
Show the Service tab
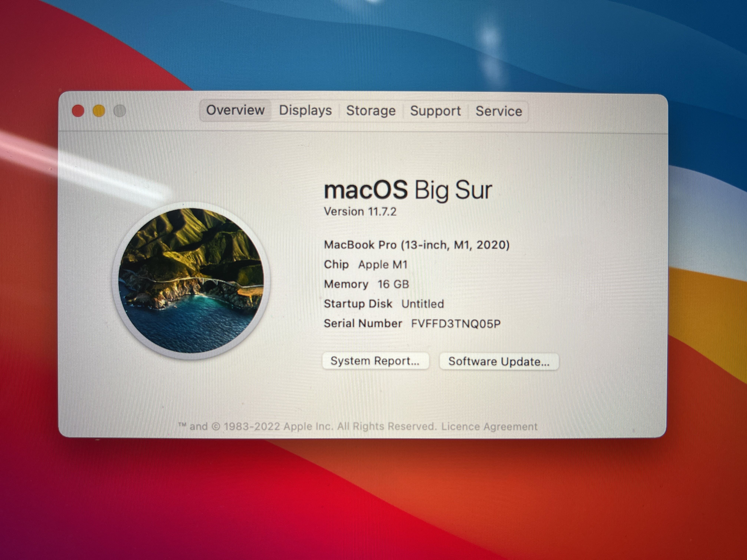click(498, 111)
